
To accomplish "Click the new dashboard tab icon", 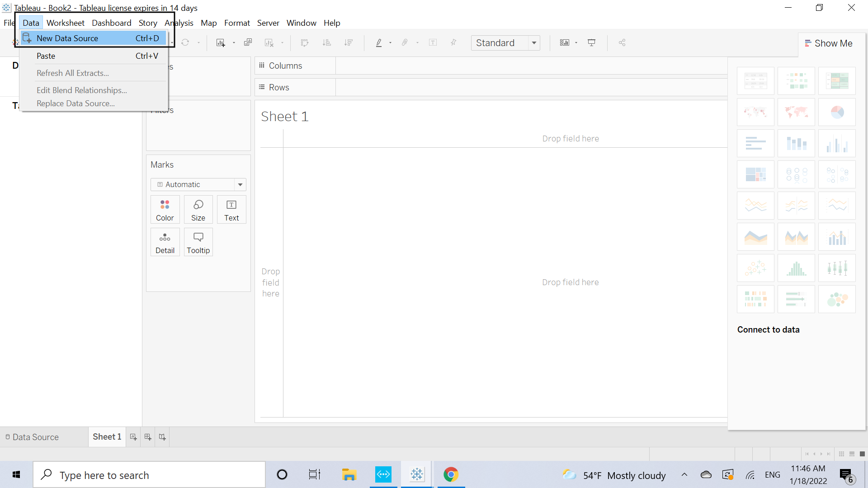I will point(148,437).
